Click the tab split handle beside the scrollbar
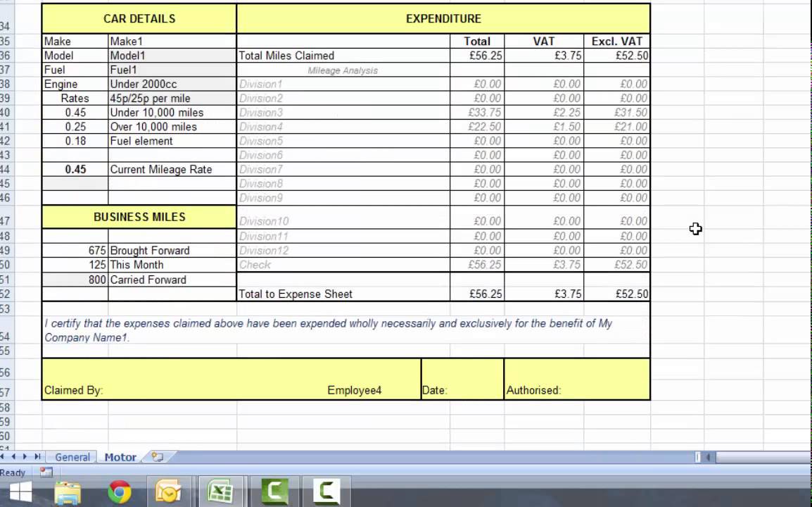812x507 pixels. point(697,457)
